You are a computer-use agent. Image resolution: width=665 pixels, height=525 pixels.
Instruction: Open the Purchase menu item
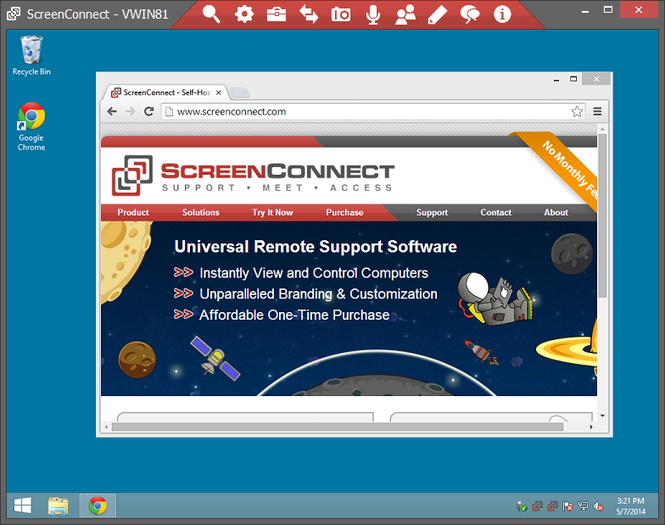[344, 212]
